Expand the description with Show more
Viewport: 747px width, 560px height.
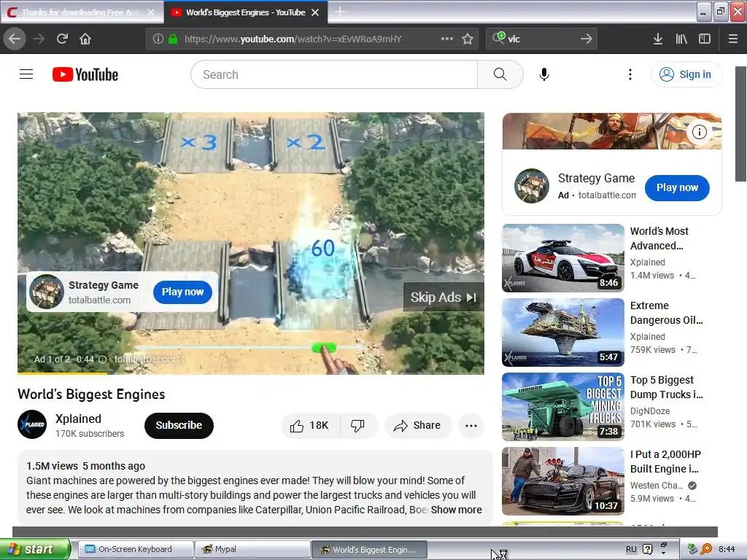click(x=456, y=510)
